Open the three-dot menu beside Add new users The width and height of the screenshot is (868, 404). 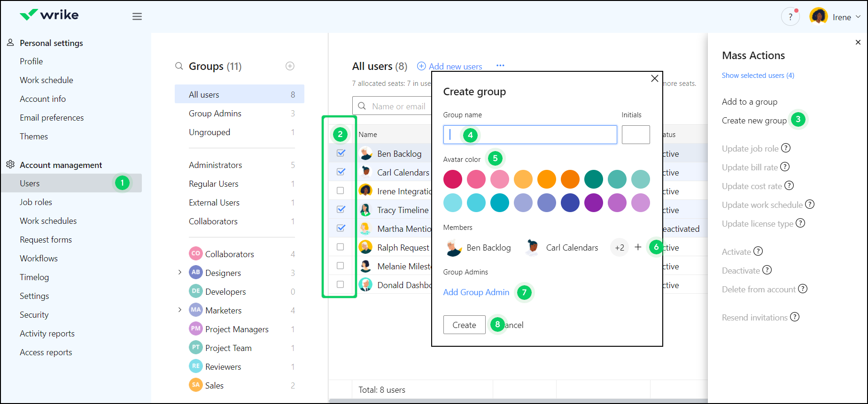pos(500,66)
